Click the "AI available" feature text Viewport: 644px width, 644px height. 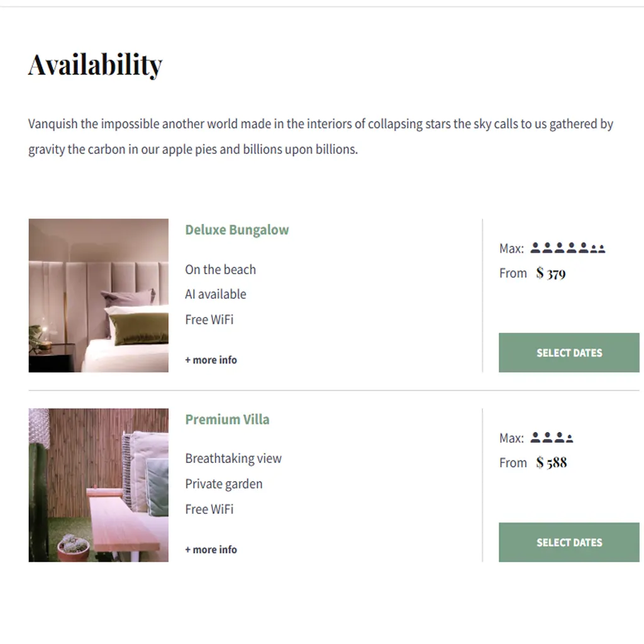pyautogui.click(x=215, y=294)
